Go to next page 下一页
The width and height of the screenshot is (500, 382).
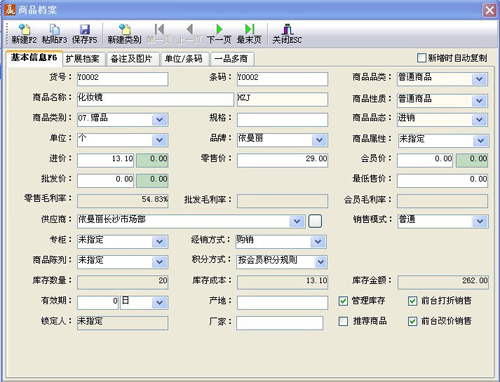(219, 29)
